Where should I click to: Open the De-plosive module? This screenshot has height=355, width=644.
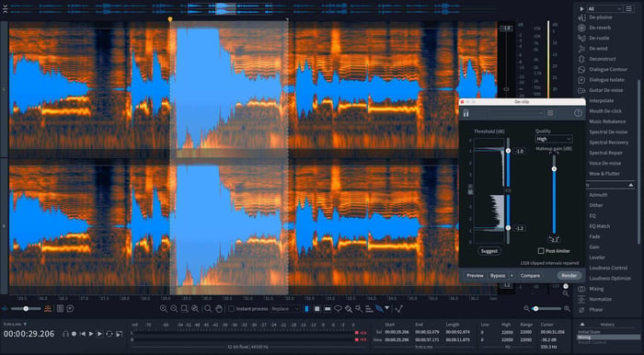point(601,17)
